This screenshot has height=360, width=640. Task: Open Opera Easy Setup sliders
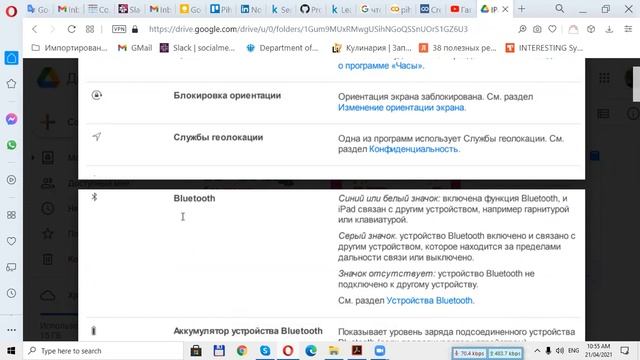[x=628, y=29]
